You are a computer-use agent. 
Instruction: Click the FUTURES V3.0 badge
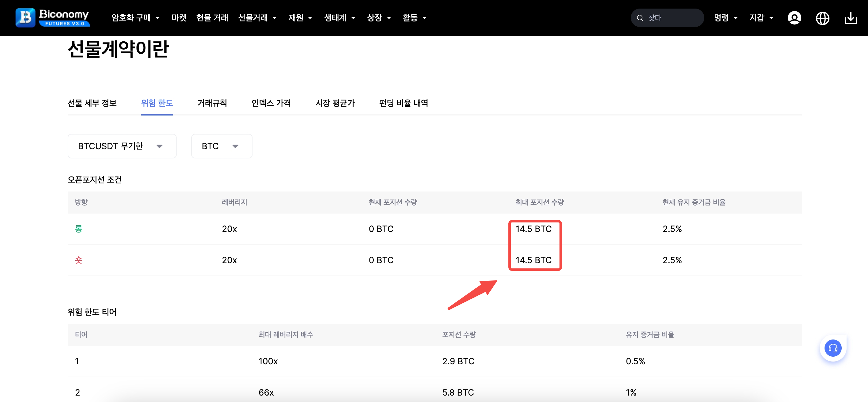pos(64,24)
